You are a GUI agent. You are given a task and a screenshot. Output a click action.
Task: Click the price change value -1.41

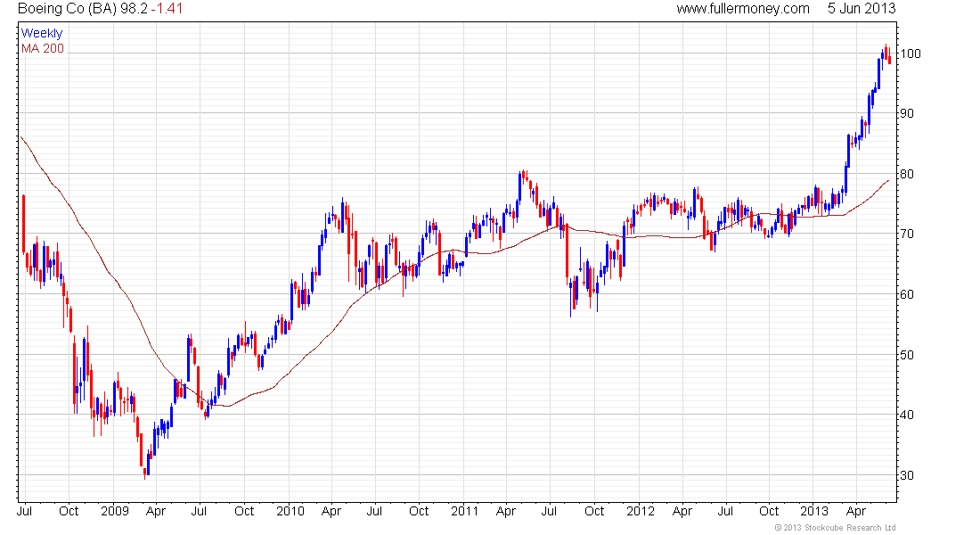(x=167, y=9)
